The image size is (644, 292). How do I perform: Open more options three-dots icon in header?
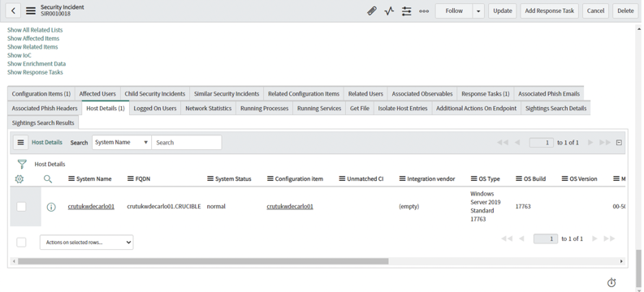[424, 11]
